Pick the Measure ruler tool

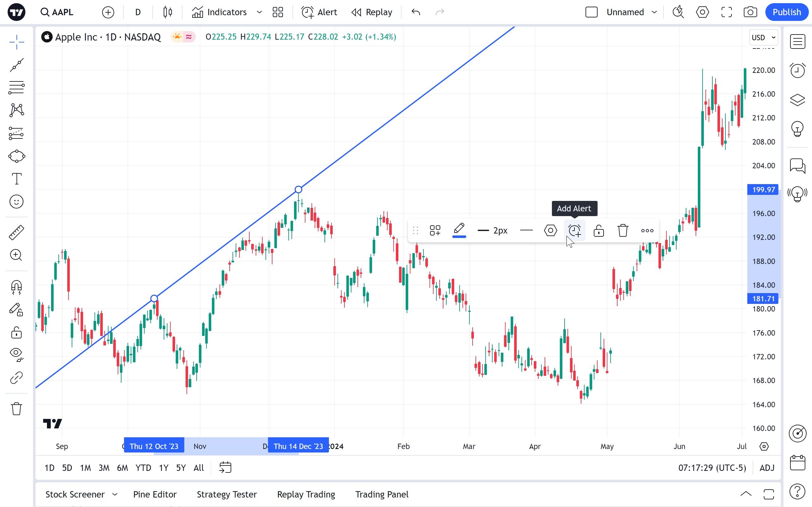pos(16,232)
